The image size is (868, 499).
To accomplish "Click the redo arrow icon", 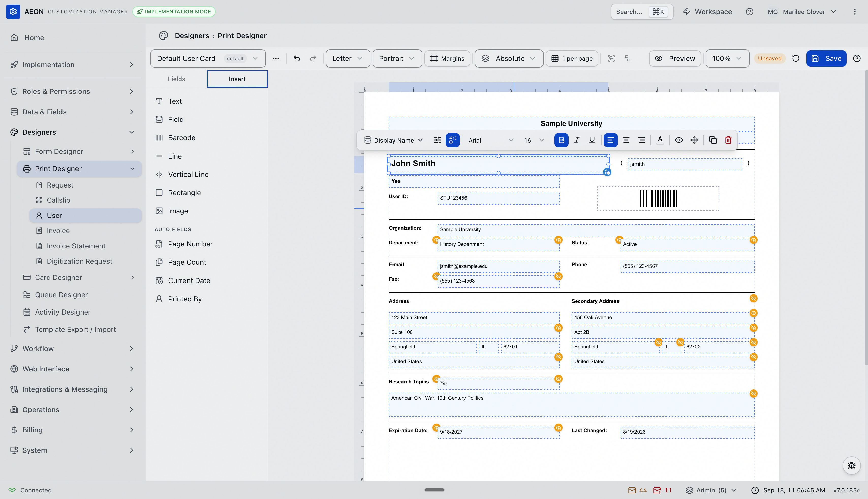I will [x=313, y=59].
